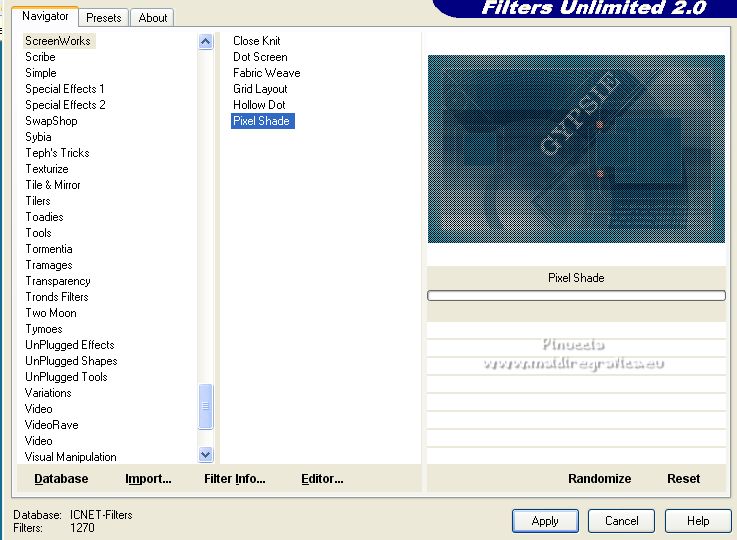Screen dimensions: 737x540
Task: Choose the Hollow Dot filter
Action: (259, 105)
